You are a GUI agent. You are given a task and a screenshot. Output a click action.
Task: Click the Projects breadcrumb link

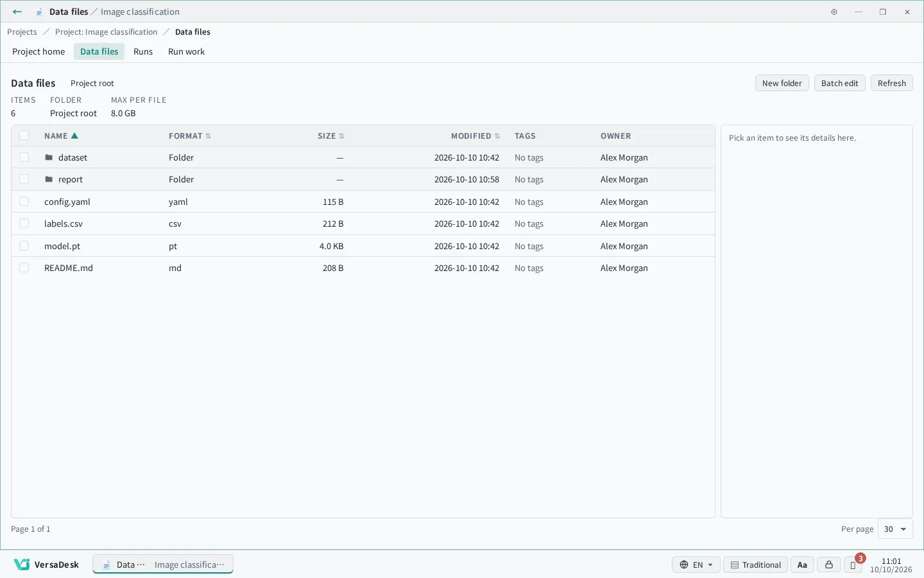(22, 31)
